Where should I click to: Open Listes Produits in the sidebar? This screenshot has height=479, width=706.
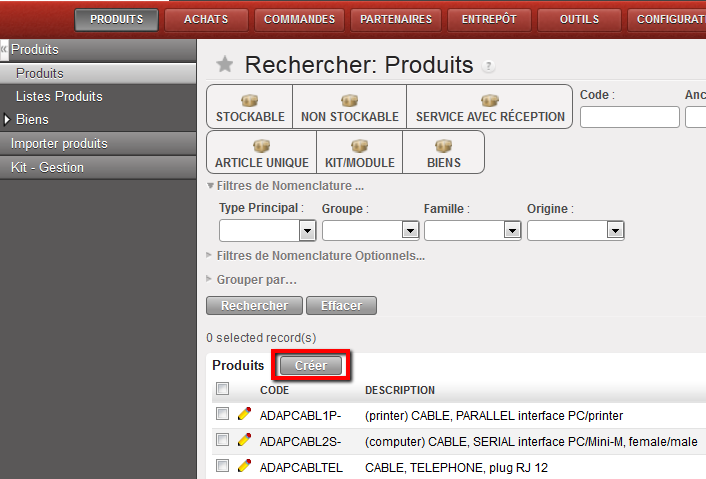click(59, 96)
